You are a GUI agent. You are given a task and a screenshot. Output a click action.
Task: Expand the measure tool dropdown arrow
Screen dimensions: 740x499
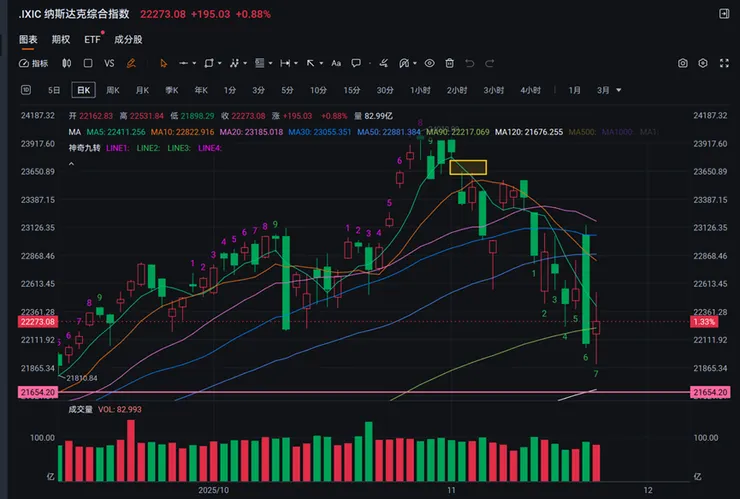[x=296, y=63]
